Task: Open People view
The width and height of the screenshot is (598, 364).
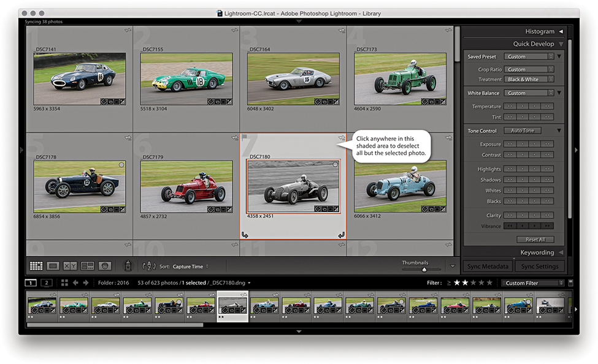Action: click(x=105, y=266)
